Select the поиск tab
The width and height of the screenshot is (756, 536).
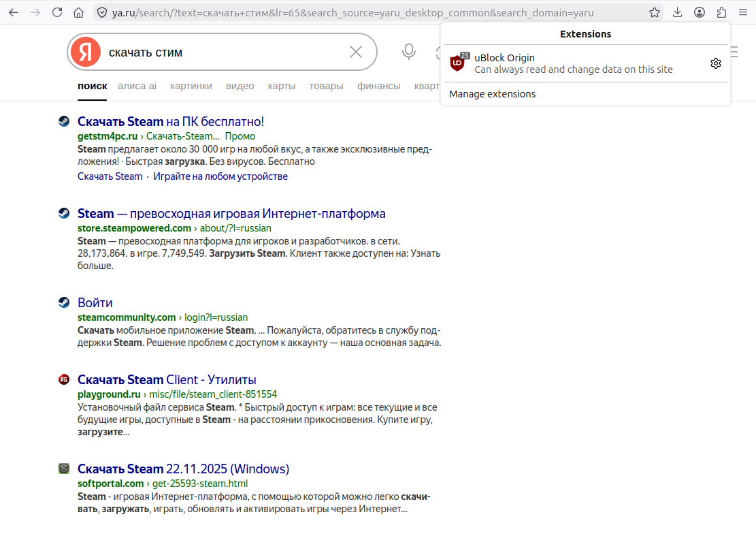92,86
